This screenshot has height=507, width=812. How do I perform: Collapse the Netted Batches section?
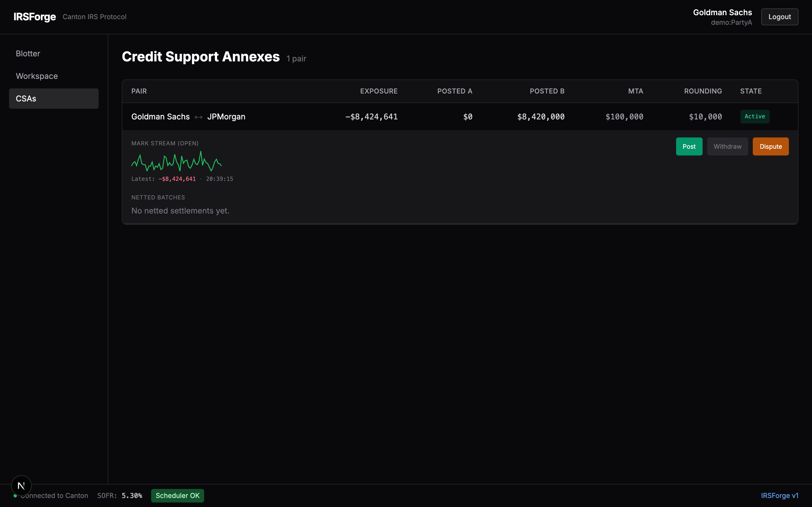coord(158,197)
